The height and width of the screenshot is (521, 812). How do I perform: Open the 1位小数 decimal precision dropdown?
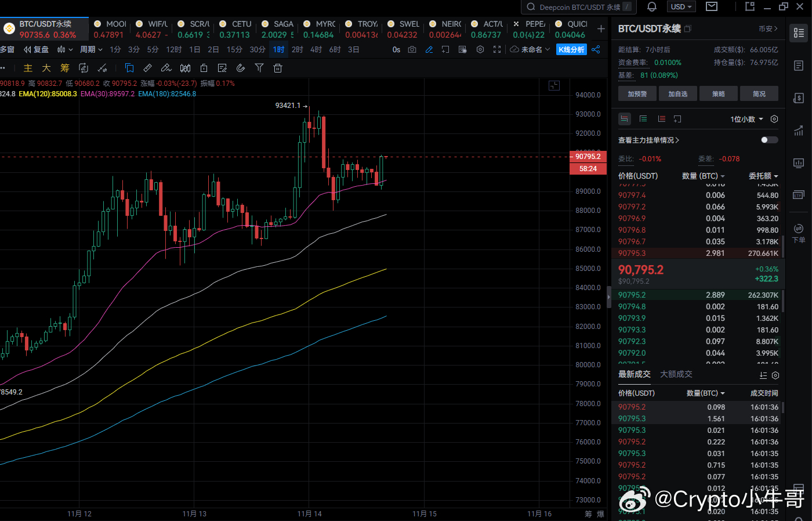coord(746,119)
